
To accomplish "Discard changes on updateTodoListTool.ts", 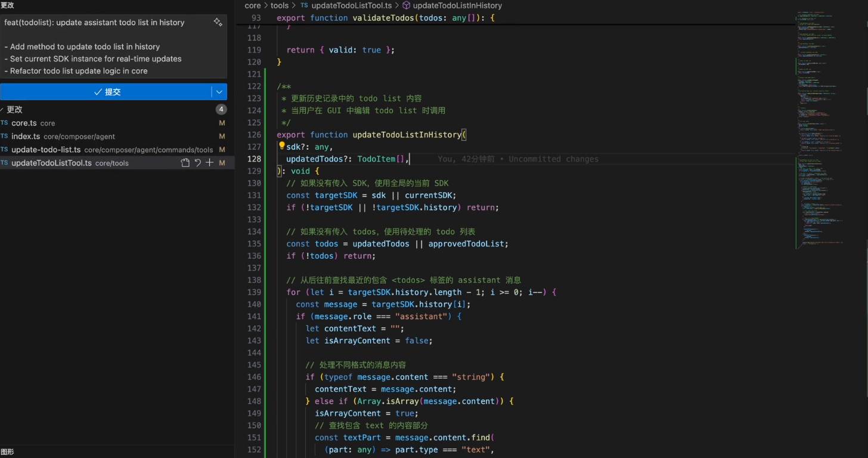I will [x=198, y=163].
